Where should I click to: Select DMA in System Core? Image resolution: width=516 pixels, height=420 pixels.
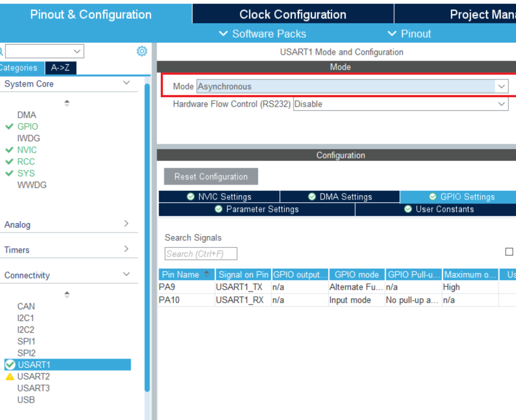27,115
